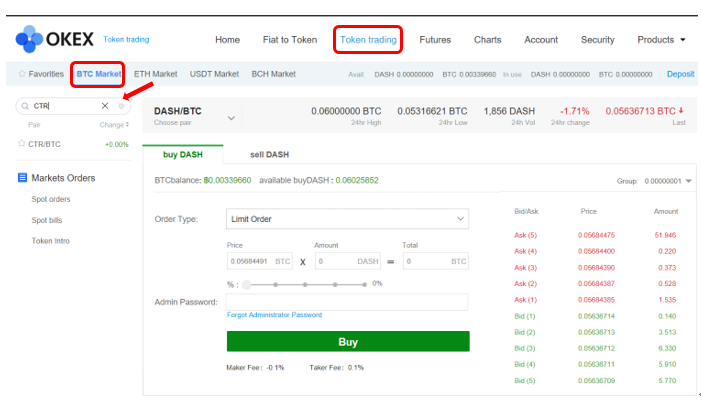Open Spot orders
The height and width of the screenshot is (401, 701).
click(x=51, y=199)
